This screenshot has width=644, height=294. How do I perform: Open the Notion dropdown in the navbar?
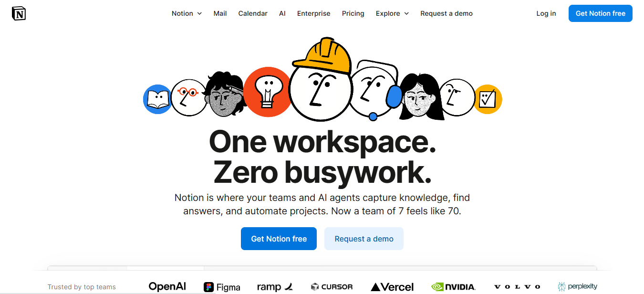(186, 13)
